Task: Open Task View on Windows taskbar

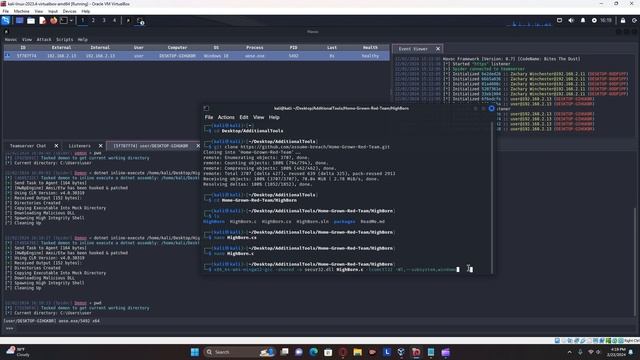Action: click(x=284, y=352)
